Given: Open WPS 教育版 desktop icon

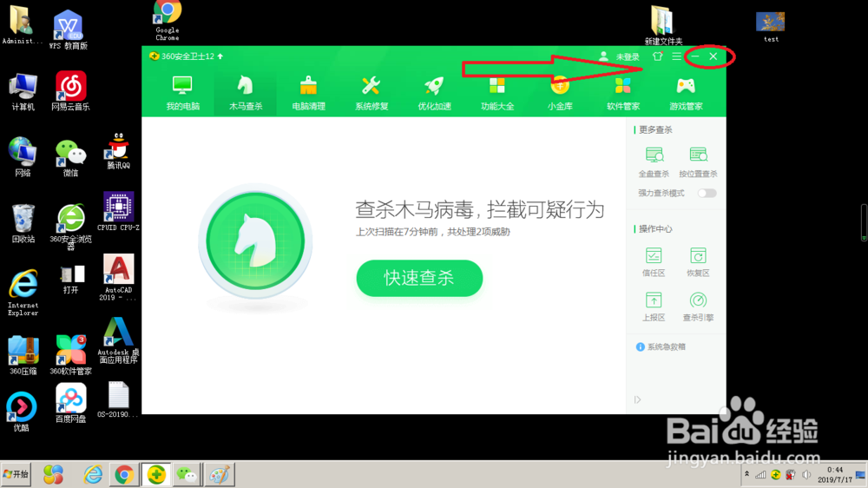Looking at the screenshot, I should pyautogui.click(x=68, y=30).
